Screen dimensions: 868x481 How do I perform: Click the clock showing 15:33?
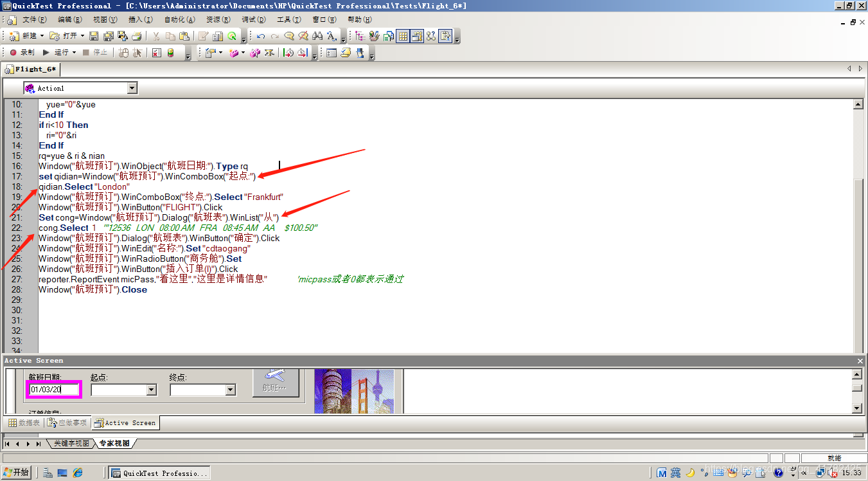[851, 473]
